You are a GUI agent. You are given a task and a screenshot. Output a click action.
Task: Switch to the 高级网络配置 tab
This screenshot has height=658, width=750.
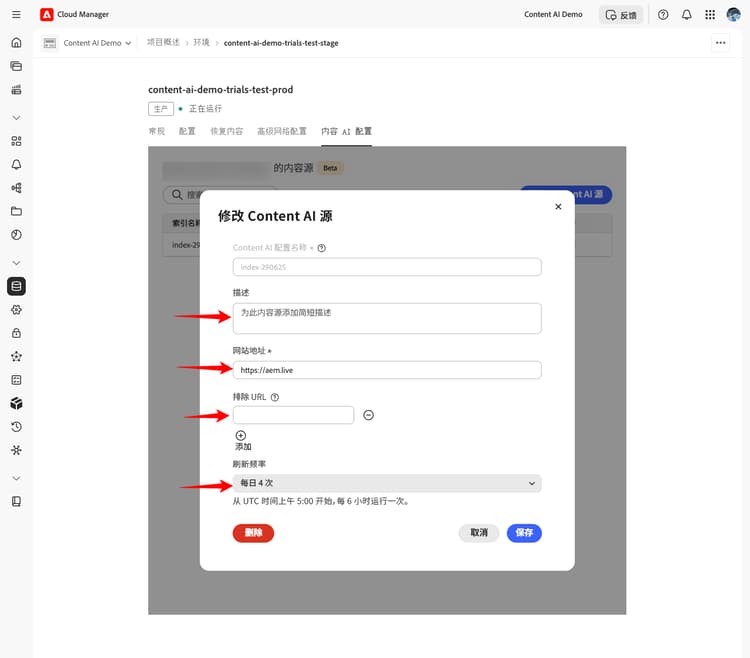[282, 132]
